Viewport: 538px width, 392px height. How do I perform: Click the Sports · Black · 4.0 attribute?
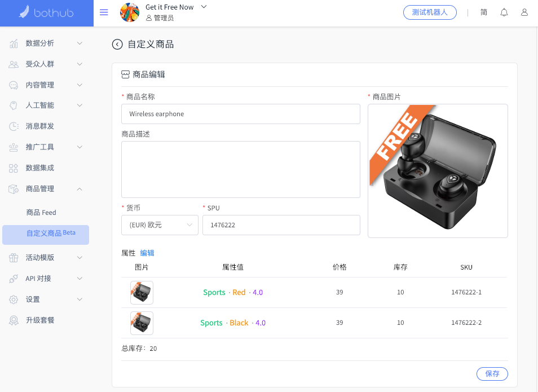click(233, 323)
